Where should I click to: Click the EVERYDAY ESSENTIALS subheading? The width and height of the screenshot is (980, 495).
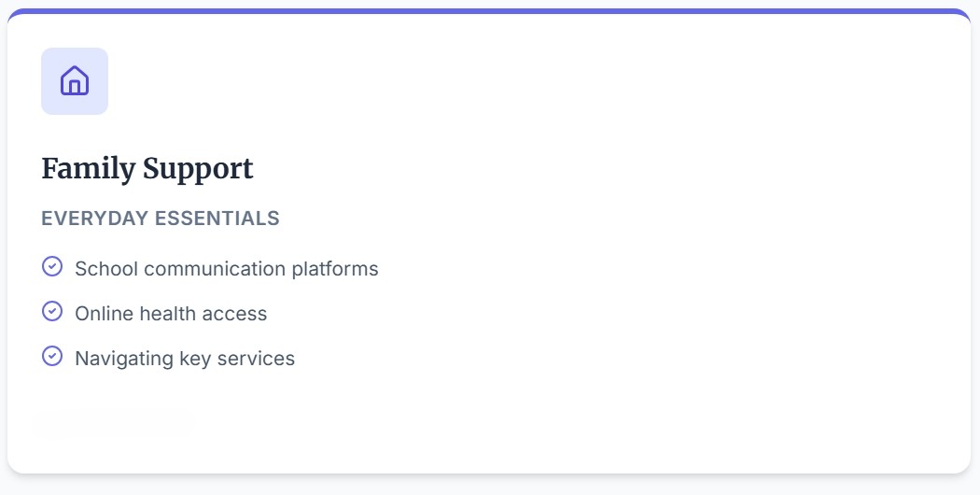161,219
